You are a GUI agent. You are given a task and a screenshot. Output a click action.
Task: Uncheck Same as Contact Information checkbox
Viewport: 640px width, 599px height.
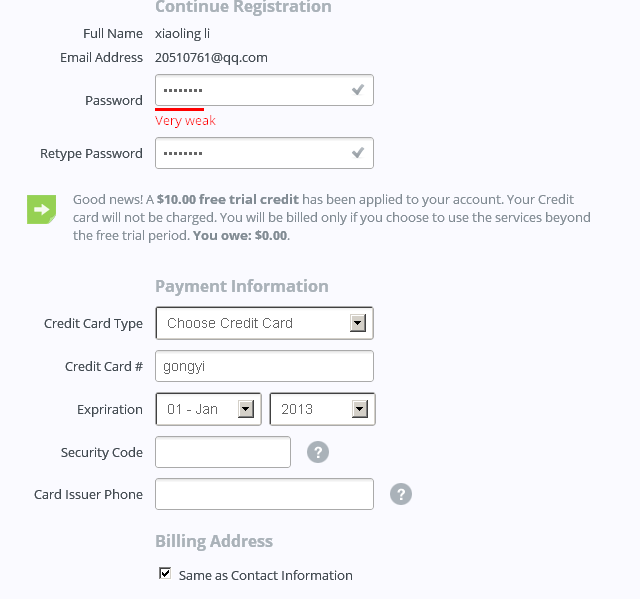(x=165, y=573)
